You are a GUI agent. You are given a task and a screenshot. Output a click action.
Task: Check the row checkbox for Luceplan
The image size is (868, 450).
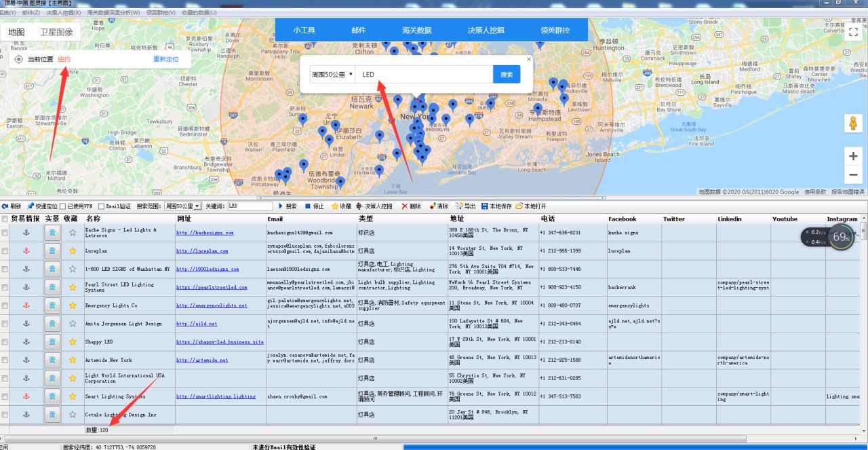pyautogui.click(x=5, y=251)
